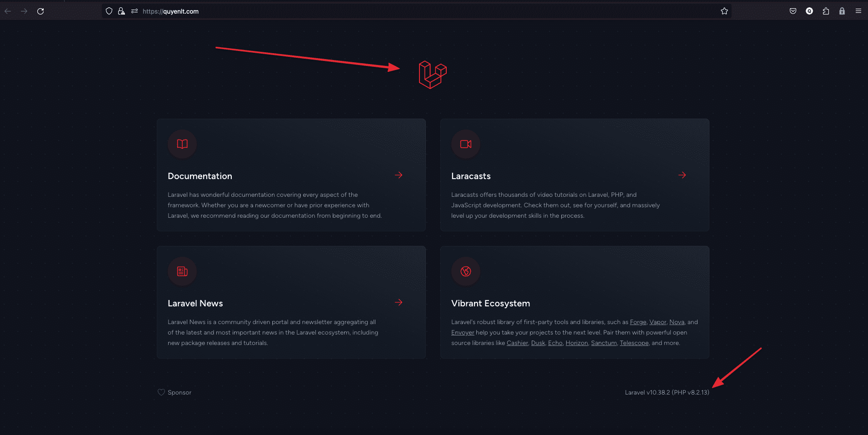Save page with the Pocket icon
Image resolution: width=868 pixels, height=435 pixels.
[793, 11]
